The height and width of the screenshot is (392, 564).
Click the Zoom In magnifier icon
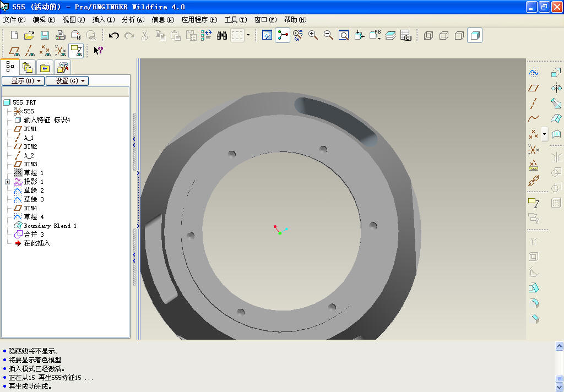313,35
